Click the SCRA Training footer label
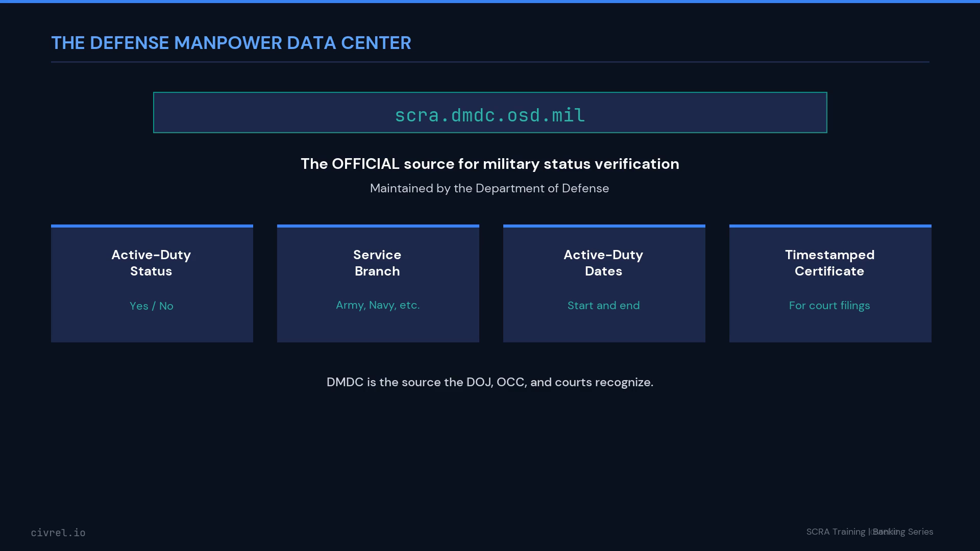The height and width of the screenshot is (551, 980). pos(835,532)
